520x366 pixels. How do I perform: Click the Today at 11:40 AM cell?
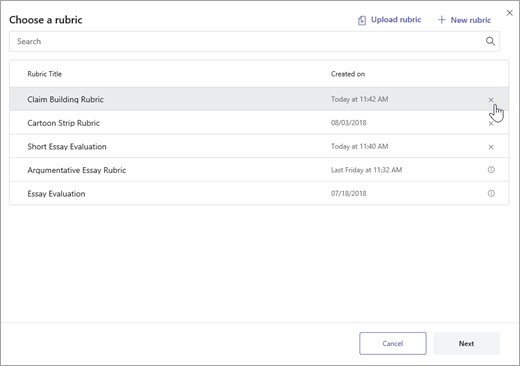(359, 147)
